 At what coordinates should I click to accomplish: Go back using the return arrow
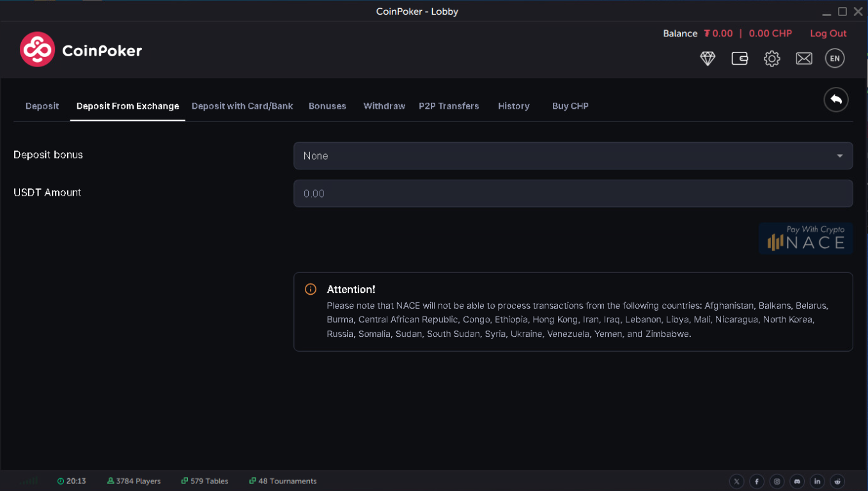836,100
